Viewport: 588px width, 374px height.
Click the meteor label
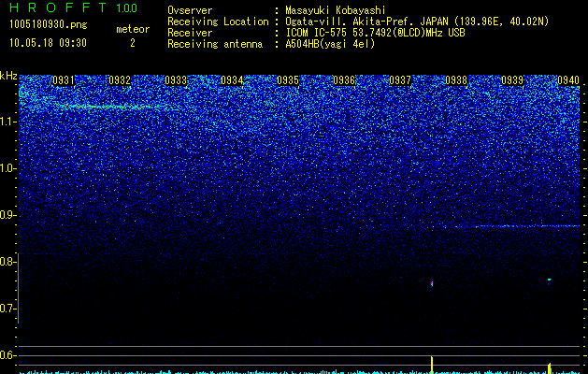[133, 29]
